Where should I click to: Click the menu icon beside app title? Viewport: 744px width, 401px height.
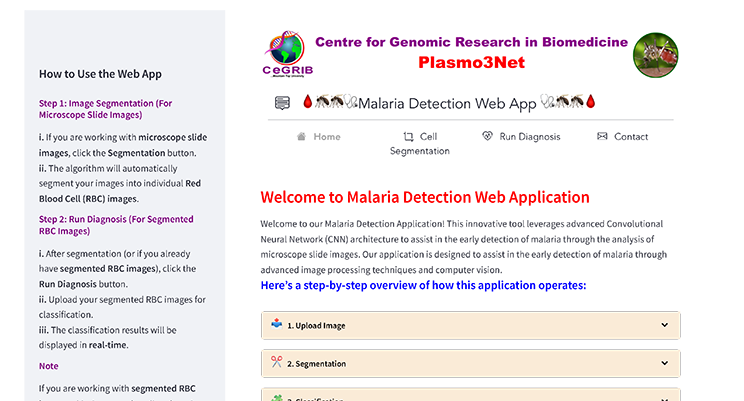click(282, 103)
